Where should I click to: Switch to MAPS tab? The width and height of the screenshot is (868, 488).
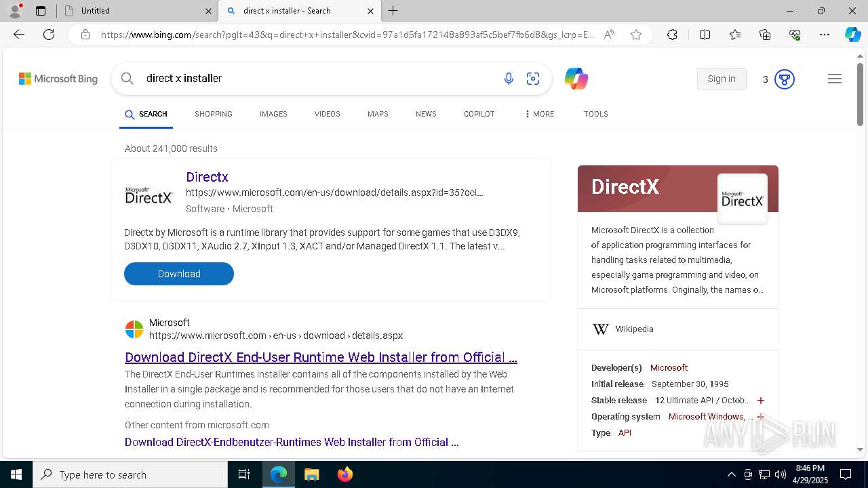378,114
